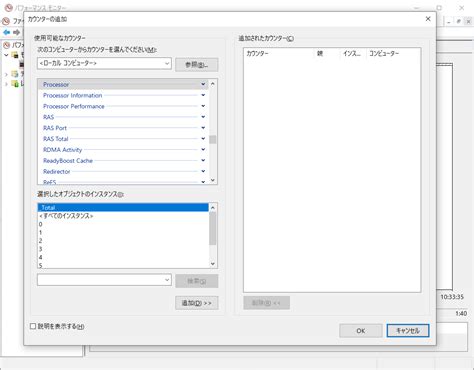Click the instance list scroll up arrow
The width and height of the screenshot is (474, 370).
(213, 208)
